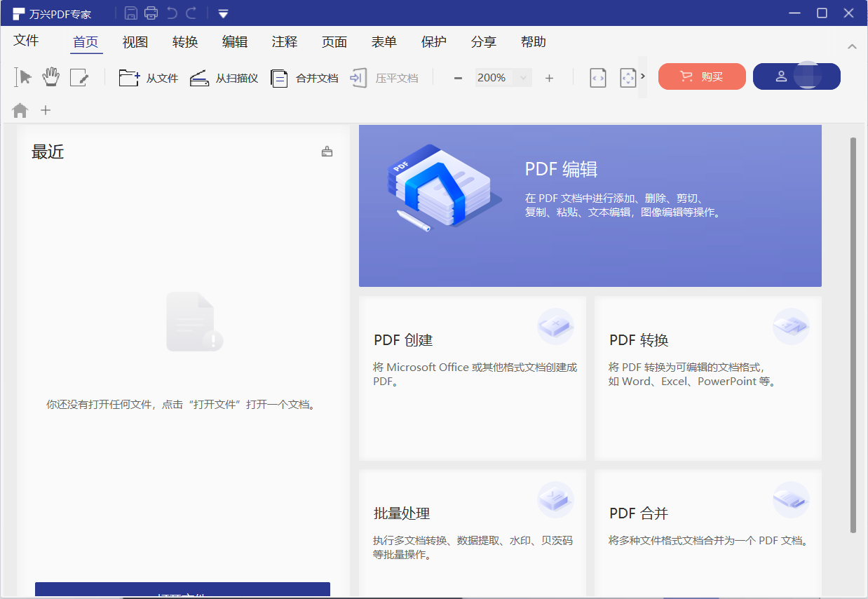Click the orange 购买 button
This screenshot has width=868, height=599.
tap(702, 76)
